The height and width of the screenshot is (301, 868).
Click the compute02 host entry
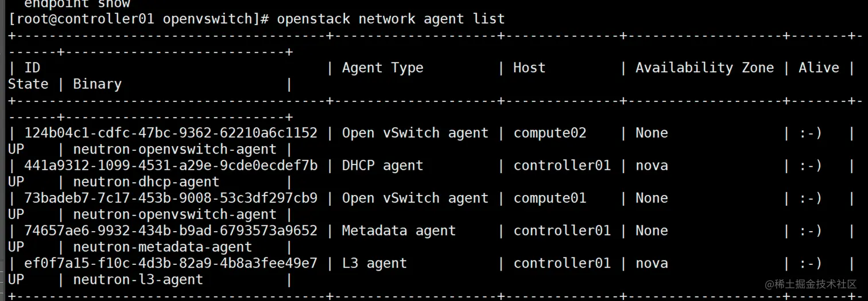(x=549, y=133)
